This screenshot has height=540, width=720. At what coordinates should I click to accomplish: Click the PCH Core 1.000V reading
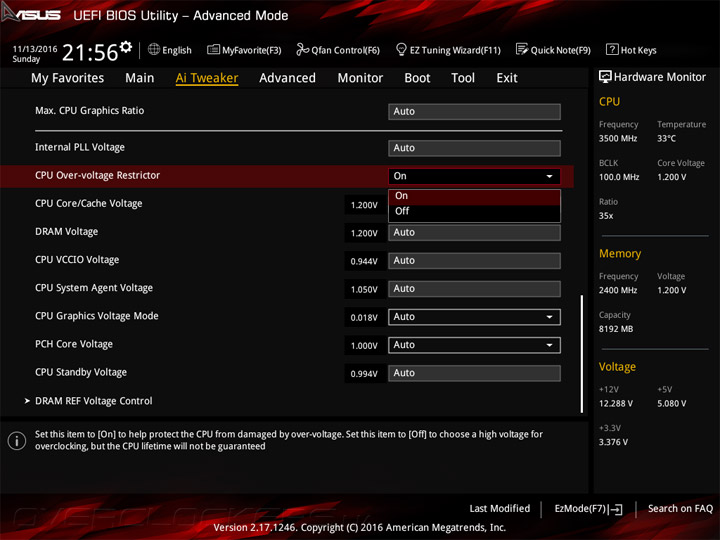[x=364, y=346]
